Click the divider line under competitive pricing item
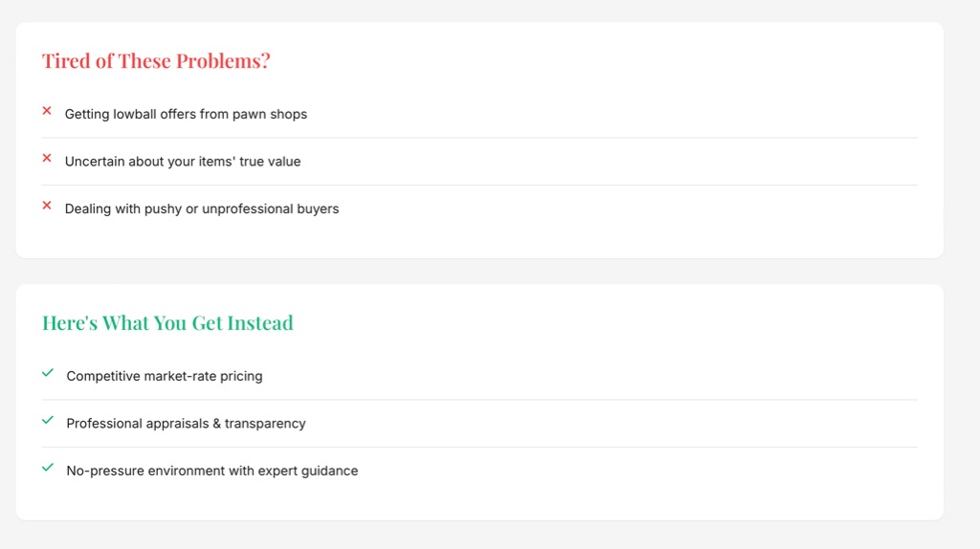Screen dimensions: 980x549 coord(479,400)
